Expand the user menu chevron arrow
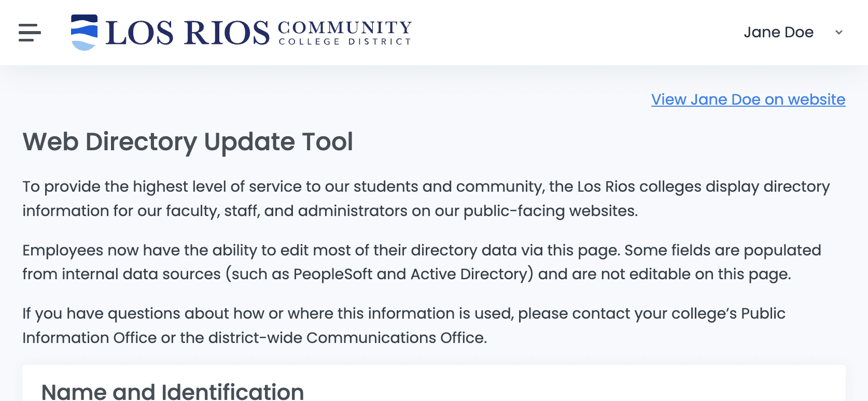Image resolution: width=868 pixels, height=401 pixels. click(x=838, y=32)
